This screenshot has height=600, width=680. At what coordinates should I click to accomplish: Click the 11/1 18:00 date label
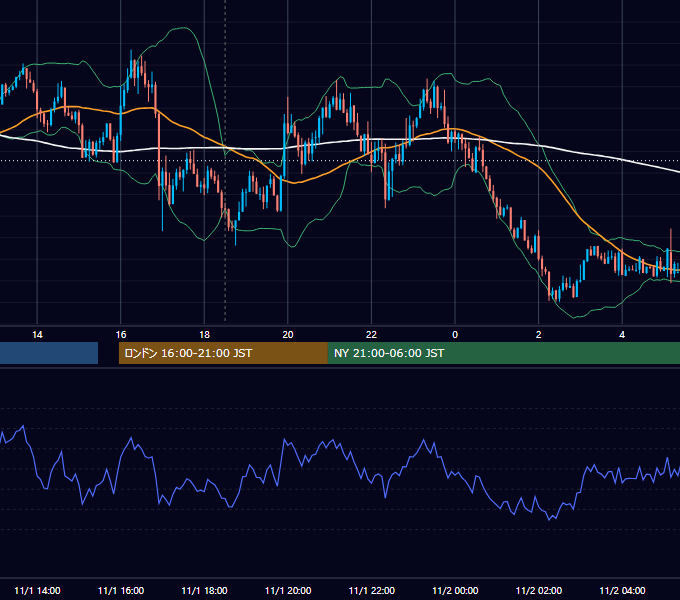coord(204,590)
